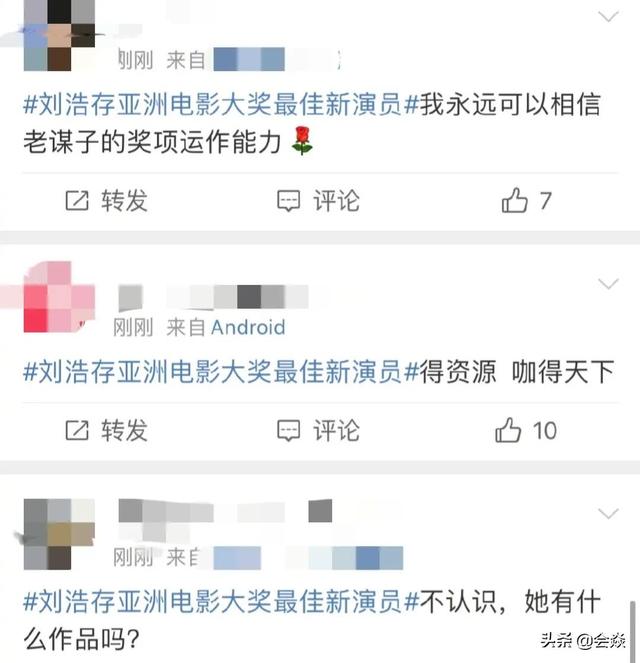
Task: Click the repost icon on the first post
Action: click(x=77, y=200)
